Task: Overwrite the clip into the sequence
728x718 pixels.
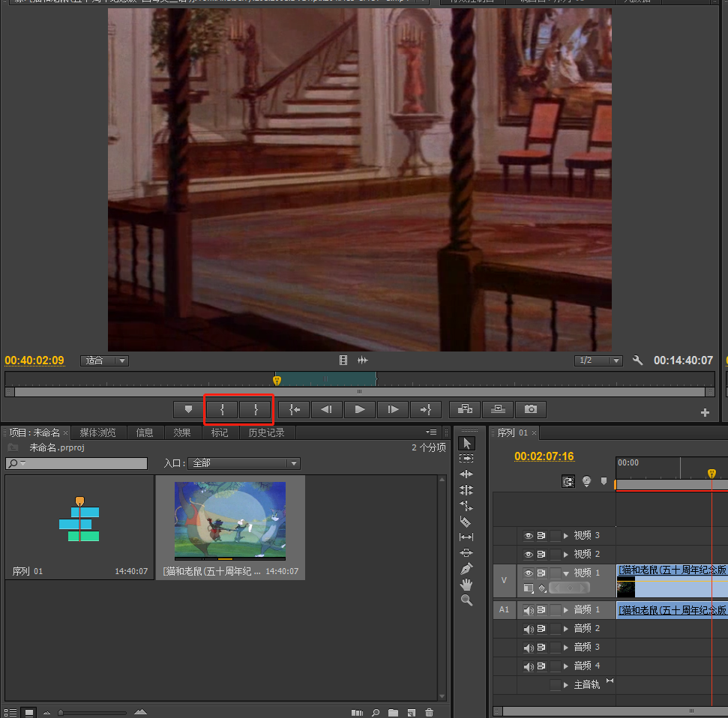Action: coord(498,409)
